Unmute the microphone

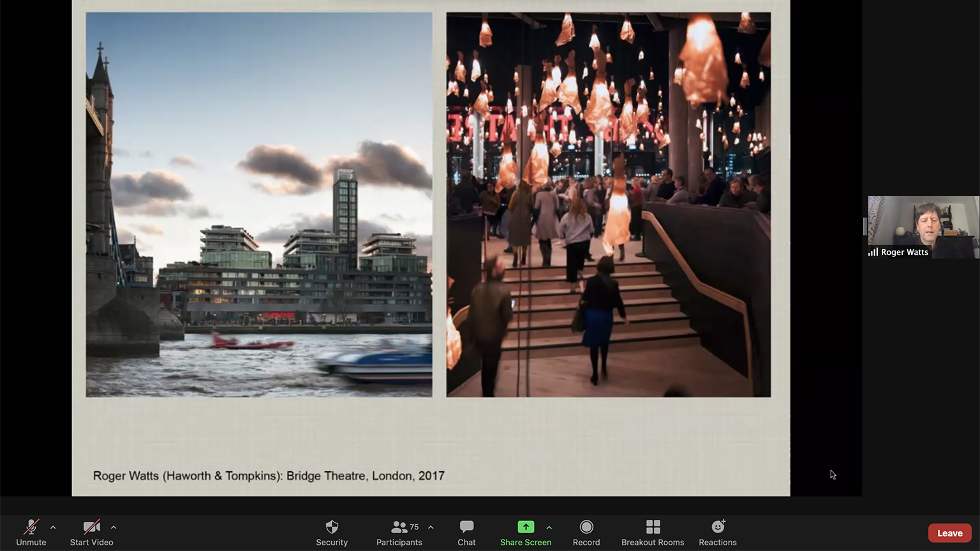31,533
